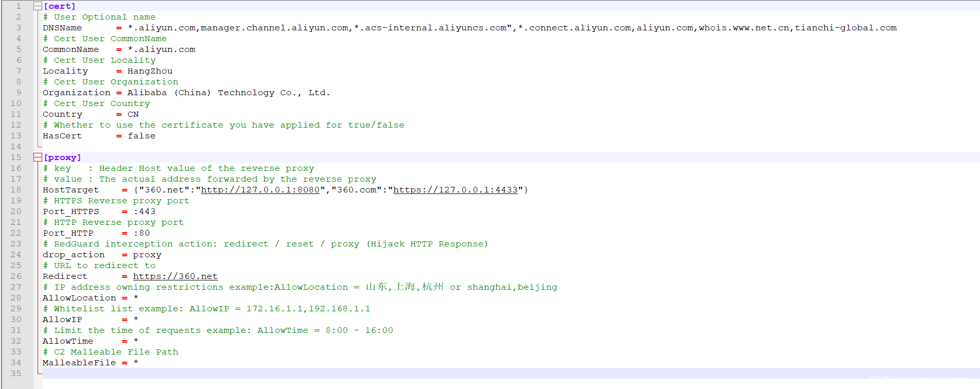Click the HasCert false value
The height and width of the screenshot is (389, 980).
pyautogui.click(x=141, y=136)
